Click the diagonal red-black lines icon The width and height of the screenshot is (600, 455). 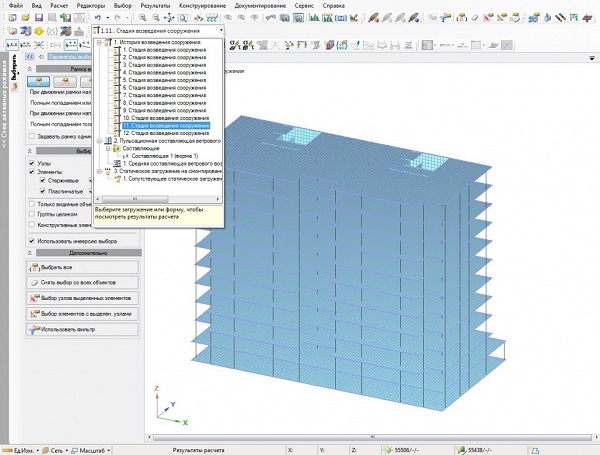[560, 18]
